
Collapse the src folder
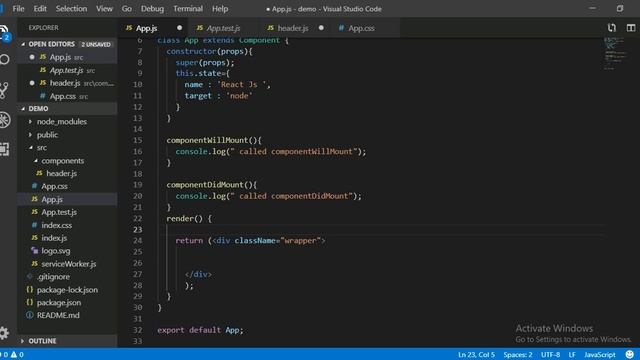[31, 147]
